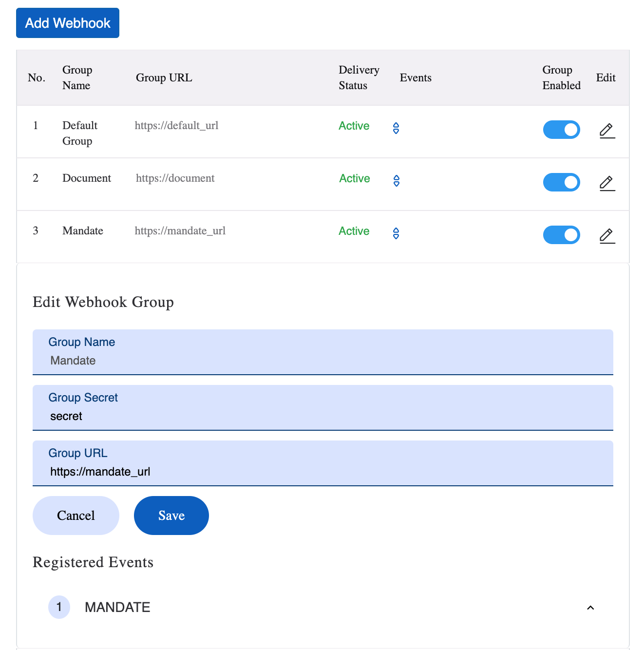Viewport: 644px width, 650px height.
Task: Disable the Default Group webhook toggle
Action: pos(561,130)
